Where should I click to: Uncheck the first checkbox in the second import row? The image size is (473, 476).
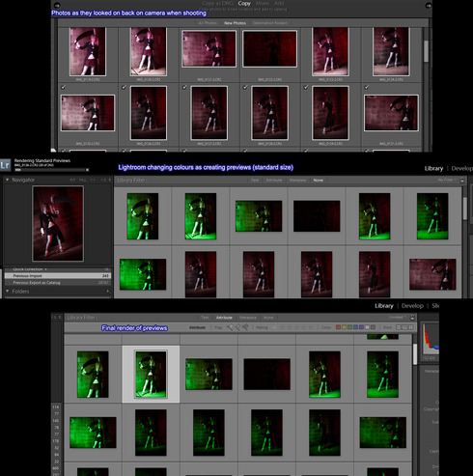click(x=63, y=87)
